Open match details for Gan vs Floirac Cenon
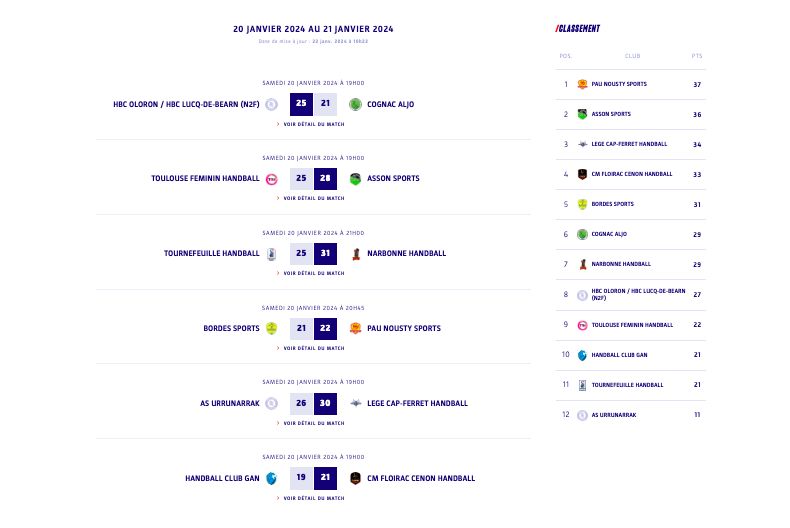This screenshot has width=790, height=528. pos(313,498)
